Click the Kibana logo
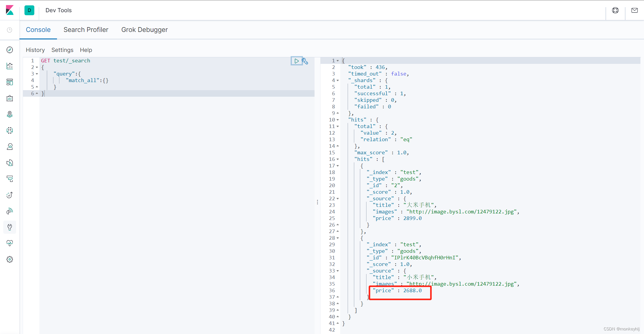The width and height of the screenshot is (644, 334). coord(10,10)
